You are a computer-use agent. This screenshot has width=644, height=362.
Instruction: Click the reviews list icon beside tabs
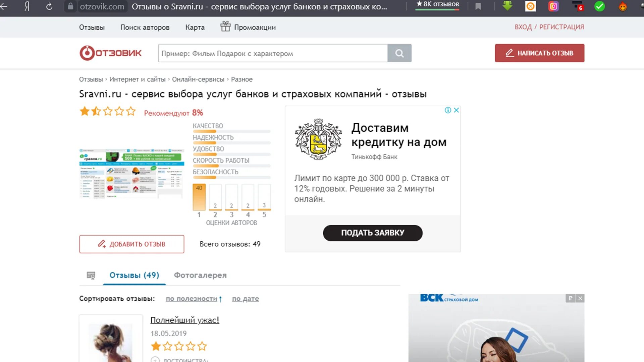click(91, 276)
